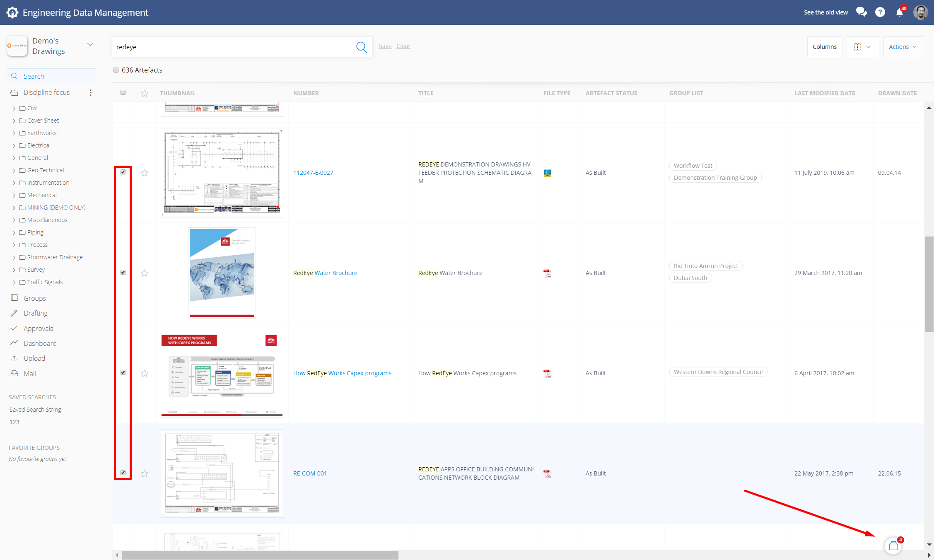Favourite the star in the table header
The image size is (934, 560).
pos(145,93)
